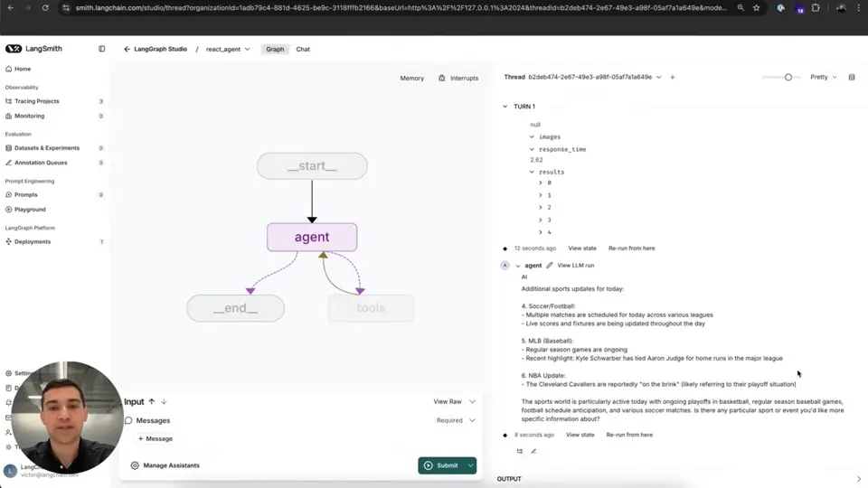This screenshot has height=488, width=868.
Task: Click the edit icon below agent message
Action: pos(533,452)
